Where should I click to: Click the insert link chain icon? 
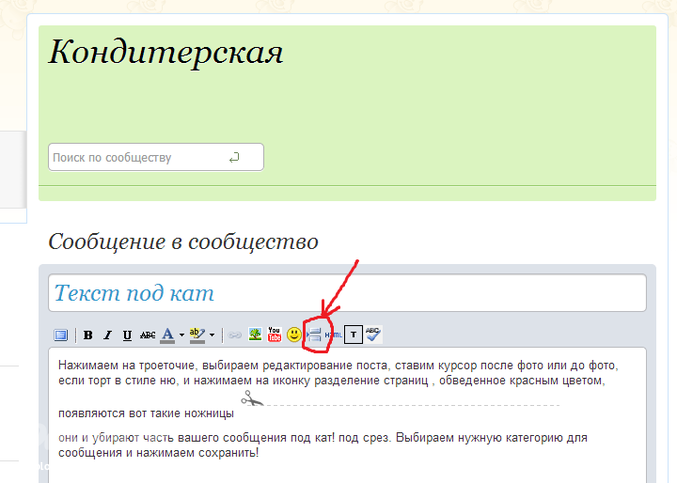click(x=235, y=335)
